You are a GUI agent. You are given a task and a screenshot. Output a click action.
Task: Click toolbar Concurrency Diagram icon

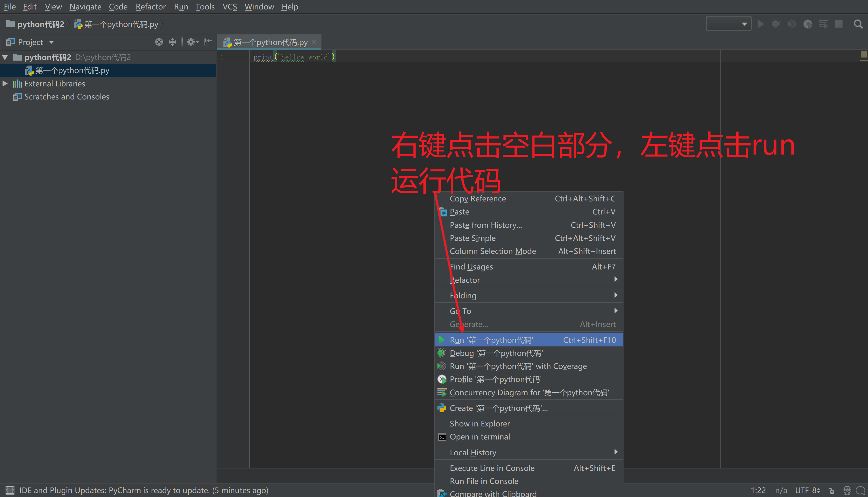[x=823, y=24]
